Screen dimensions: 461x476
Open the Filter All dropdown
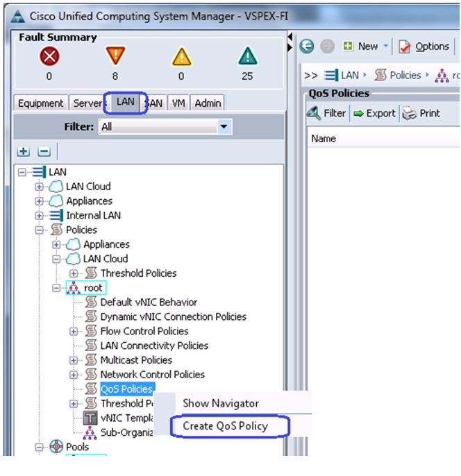pyautogui.click(x=224, y=126)
